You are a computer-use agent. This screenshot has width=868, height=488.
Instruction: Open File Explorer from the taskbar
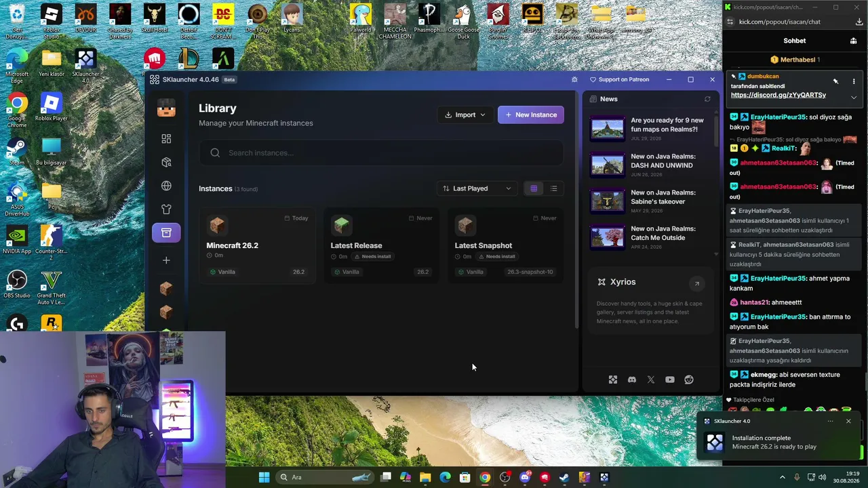[425, 477]
